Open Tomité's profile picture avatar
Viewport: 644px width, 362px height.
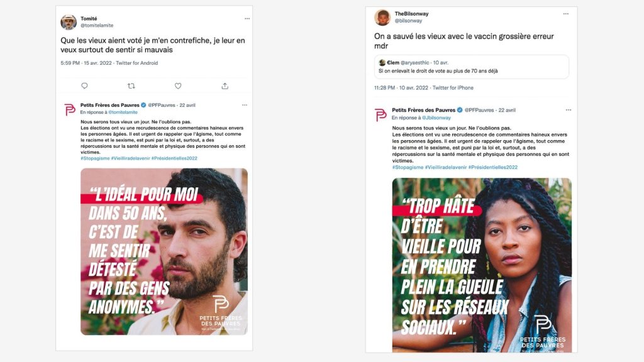tap(69, 22)
